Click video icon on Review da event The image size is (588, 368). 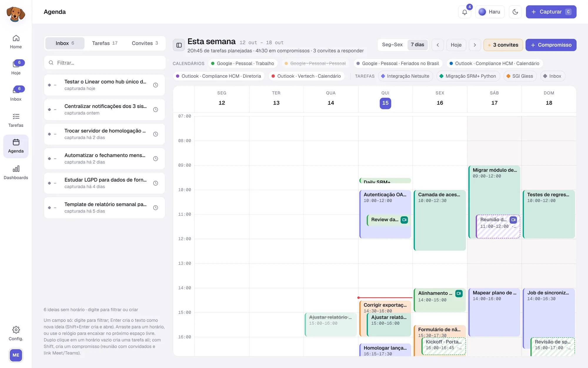click(404, 220)
